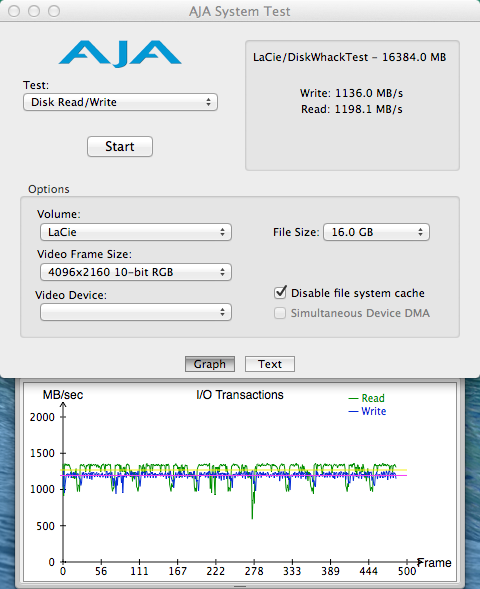Open the Test dropdown showing Disk Read/Write
480x589 pixels.
120,102
